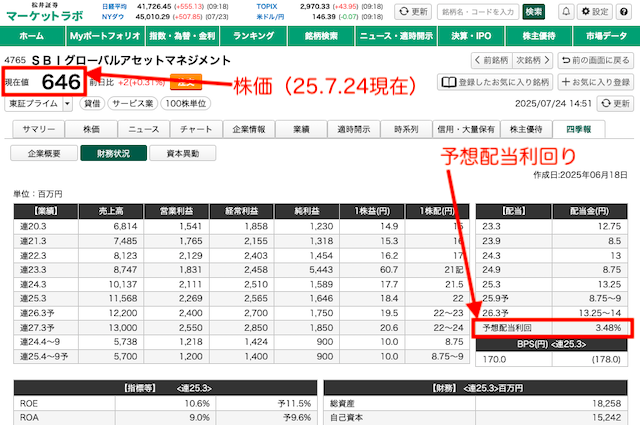Click the 100株単位 tag

[186, 104]
